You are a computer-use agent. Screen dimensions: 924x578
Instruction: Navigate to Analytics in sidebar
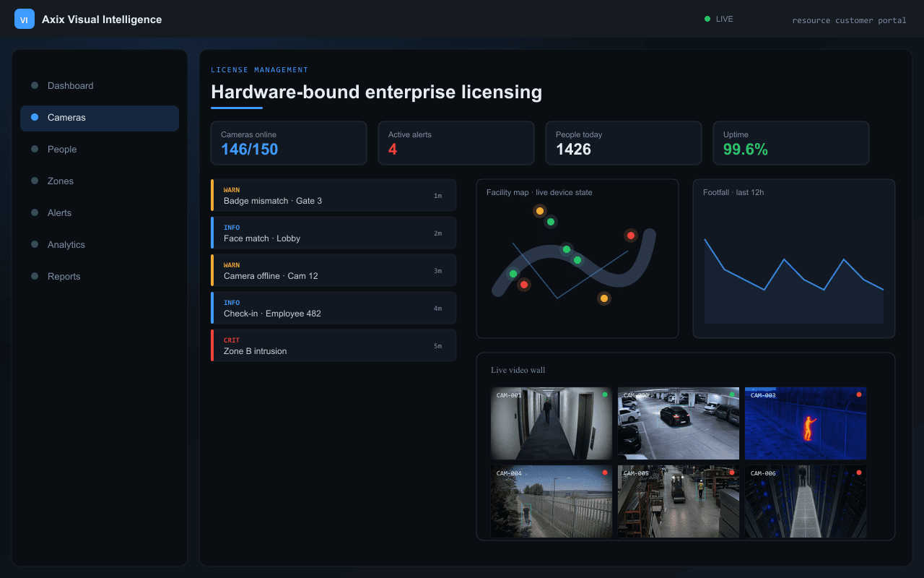(100, 244)
